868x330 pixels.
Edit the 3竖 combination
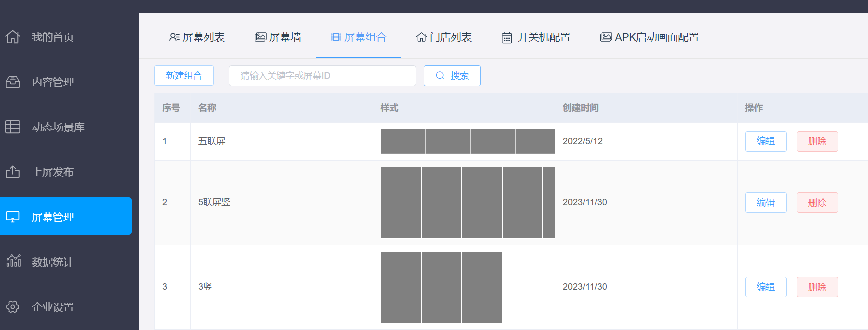766,287
